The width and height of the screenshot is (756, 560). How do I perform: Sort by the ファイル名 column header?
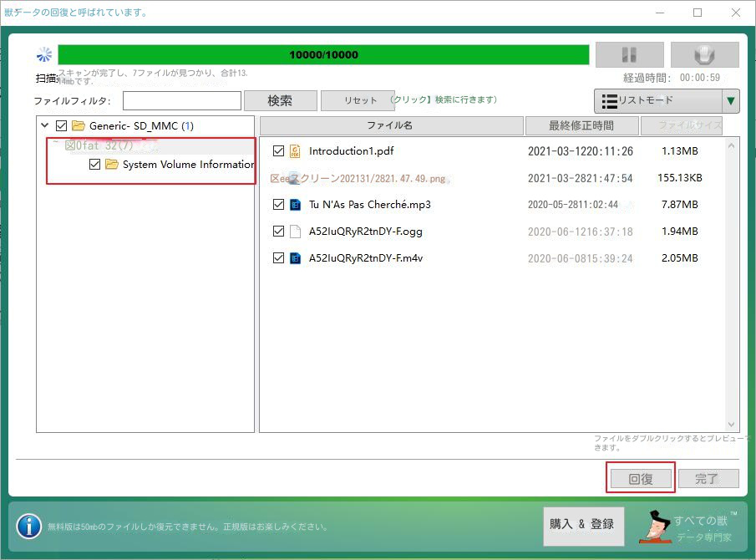(392, 125)
